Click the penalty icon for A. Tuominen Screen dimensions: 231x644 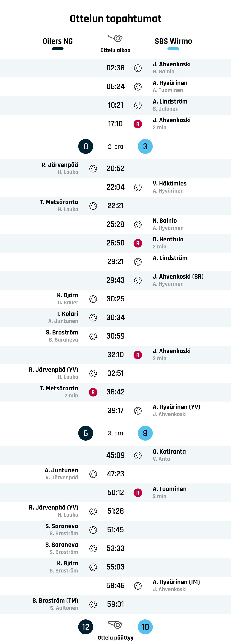[138, 493]
